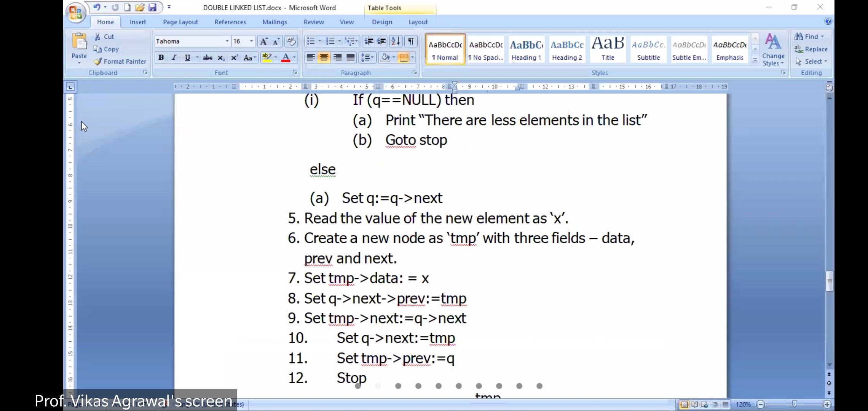868x411 pixels.
Task: Click the Save icon in Quick Access
Action: coord(152,7)
